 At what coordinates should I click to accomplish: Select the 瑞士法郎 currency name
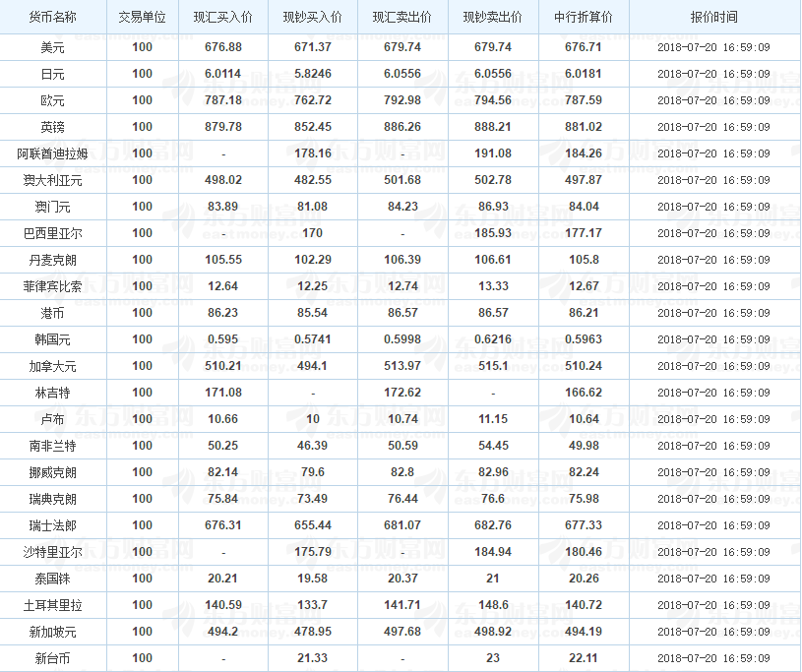53,526
